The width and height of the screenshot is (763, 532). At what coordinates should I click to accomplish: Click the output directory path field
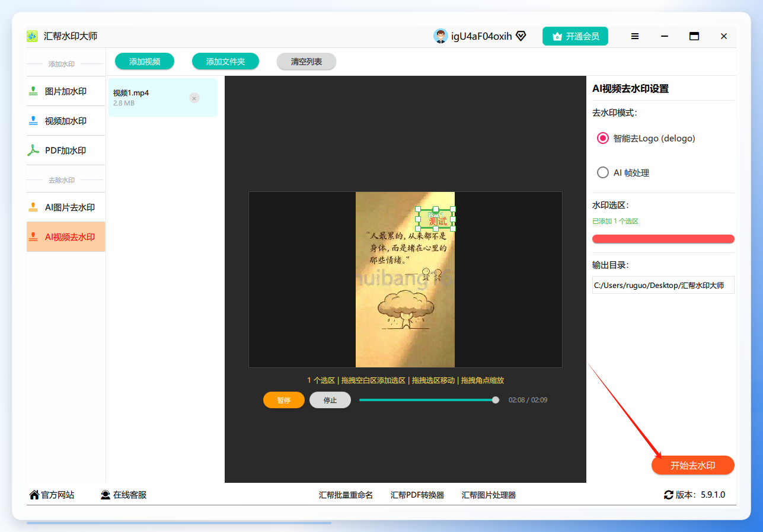tap(663, 285)
